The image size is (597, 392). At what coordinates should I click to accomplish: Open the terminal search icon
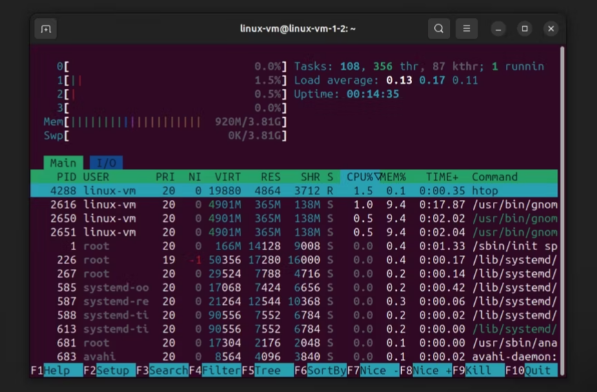(439, 29)
